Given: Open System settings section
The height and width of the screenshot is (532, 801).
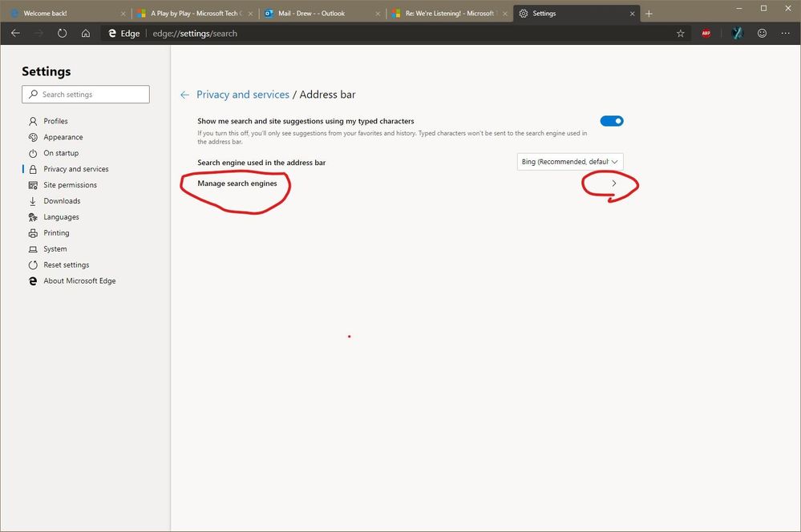Looking at the screenshot, I should 55,249.
